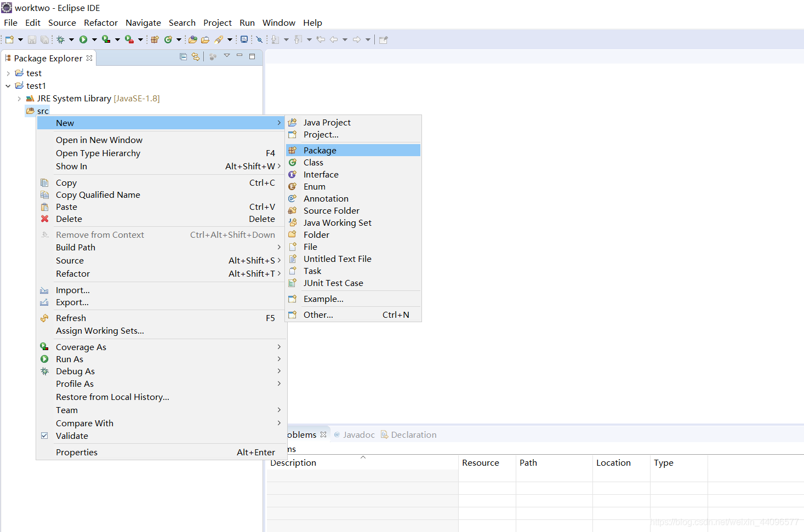
Task: Choose Other... from the New submenu
Action: click(353, 315)
